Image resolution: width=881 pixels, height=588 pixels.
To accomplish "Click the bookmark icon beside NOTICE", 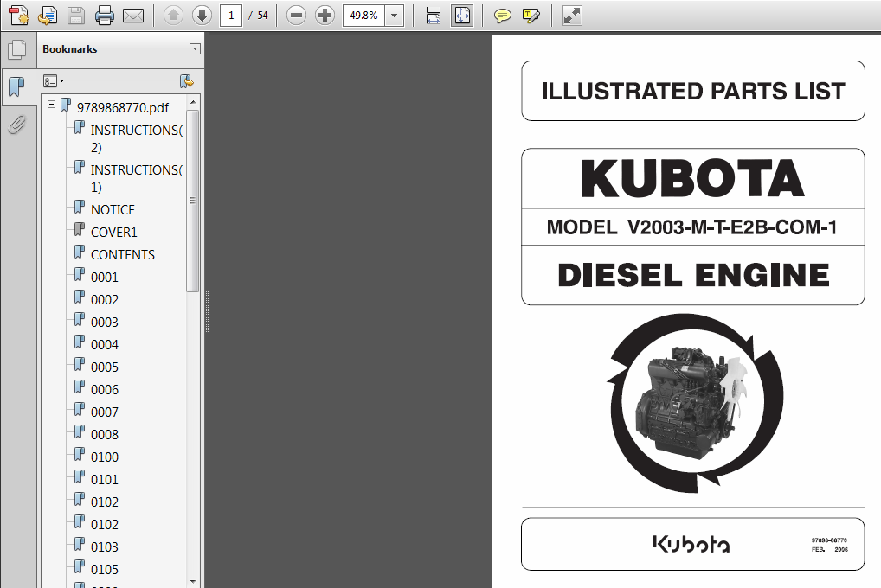I will (x=80, y=208).
